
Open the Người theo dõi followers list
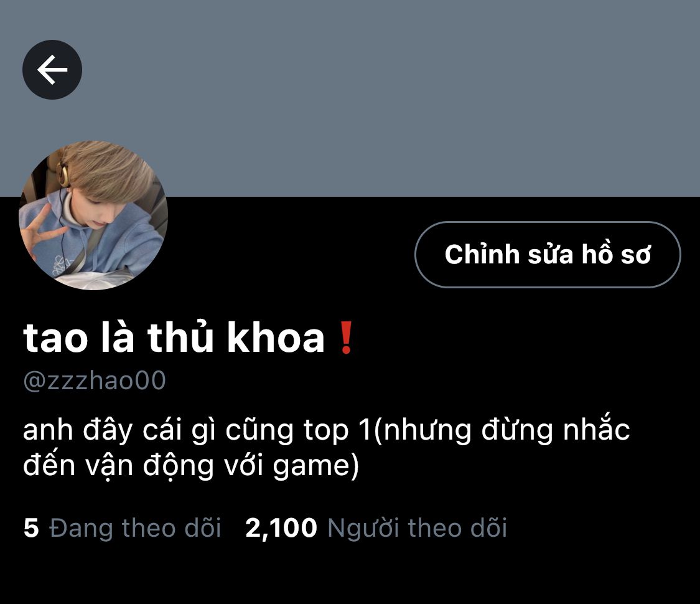[x=417, y=528]
